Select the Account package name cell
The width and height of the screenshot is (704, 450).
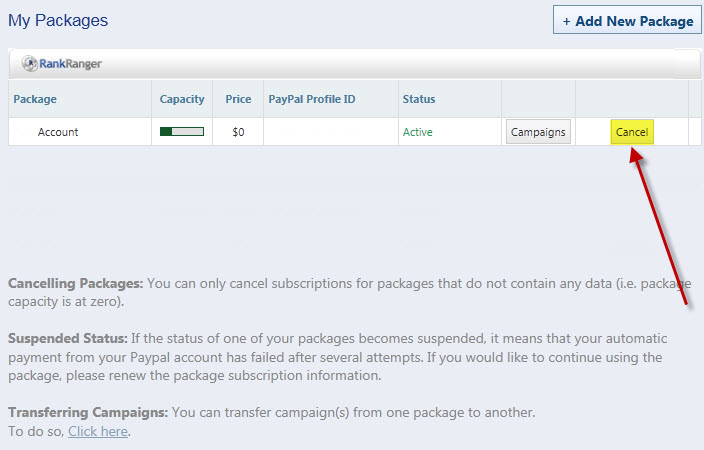[58, 132]
